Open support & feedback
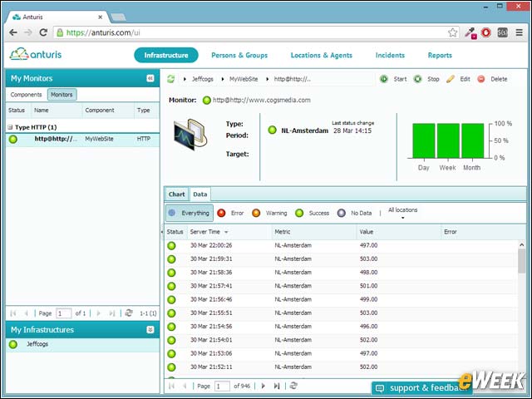Screen dimensions: 532x399 pyautogui.click(x=421, y=388)
